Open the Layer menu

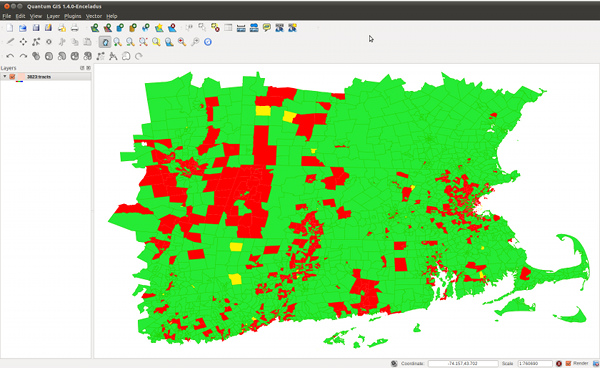tap(53, 16)
